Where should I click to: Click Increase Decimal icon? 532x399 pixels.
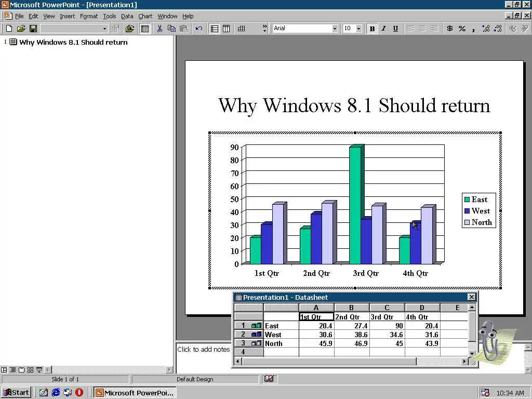point(486,29)
